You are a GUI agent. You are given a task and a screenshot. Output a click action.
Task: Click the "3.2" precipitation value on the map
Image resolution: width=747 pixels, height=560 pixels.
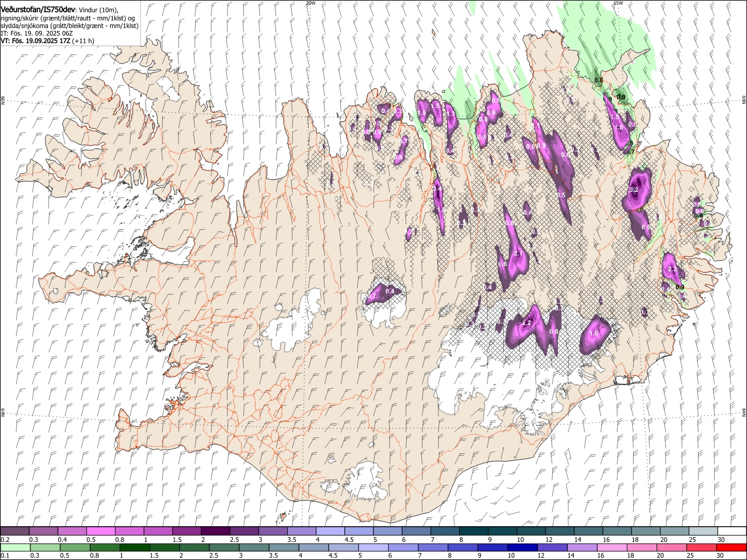(x=634, y=190)
